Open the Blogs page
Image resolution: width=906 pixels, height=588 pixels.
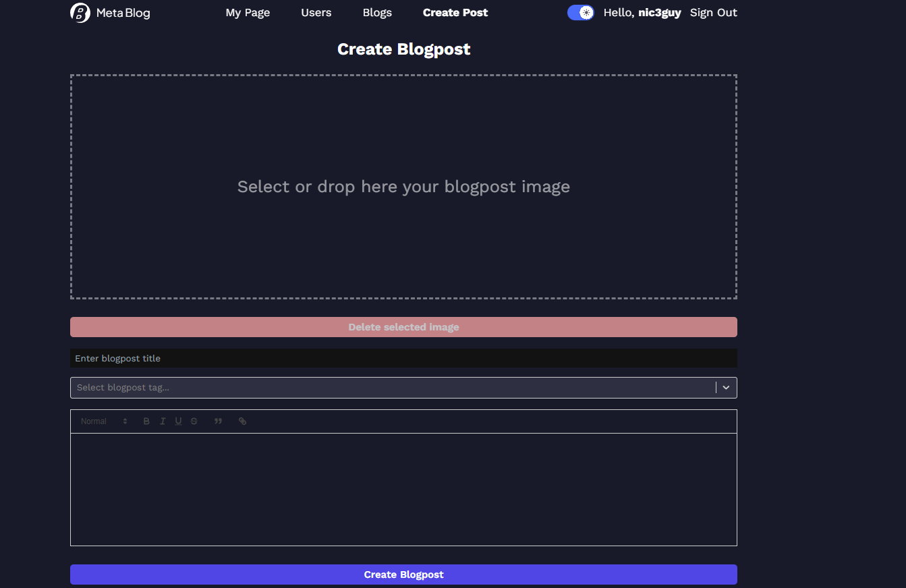377,13
